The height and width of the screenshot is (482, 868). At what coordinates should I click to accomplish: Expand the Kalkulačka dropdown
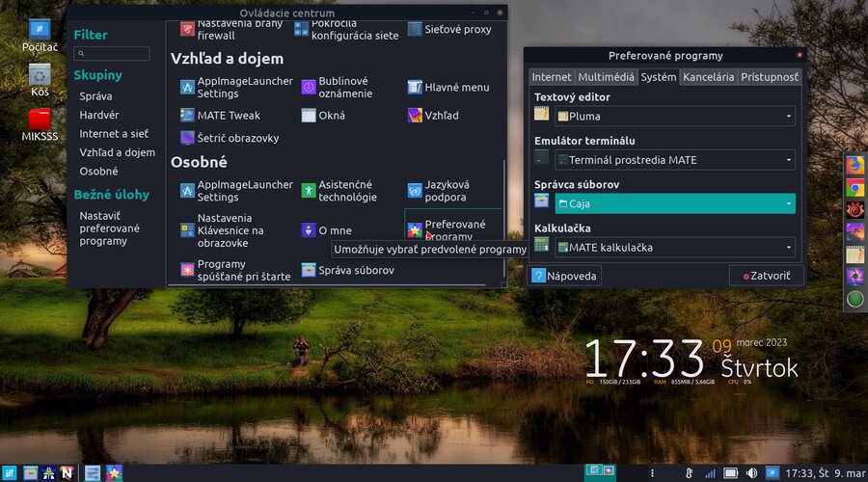[674, 248]
